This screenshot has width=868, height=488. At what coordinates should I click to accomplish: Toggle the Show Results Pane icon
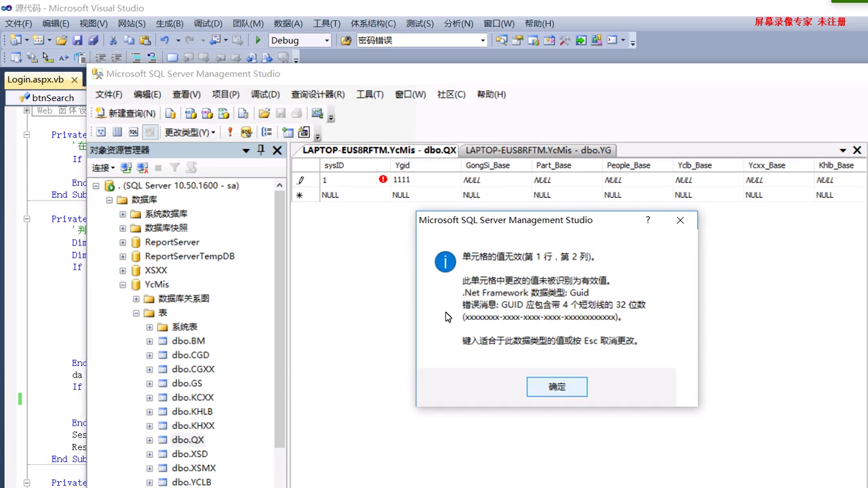tap(150, 132)
